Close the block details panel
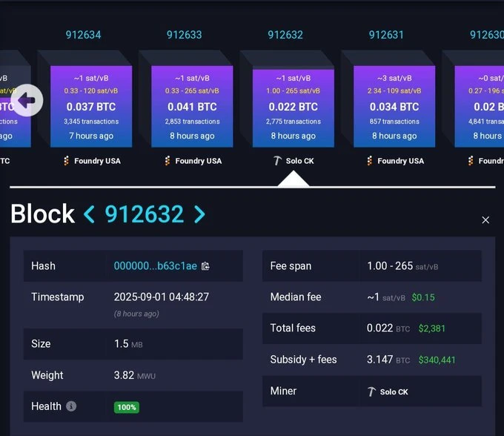The image size is (504, 436). pos(485,220)
